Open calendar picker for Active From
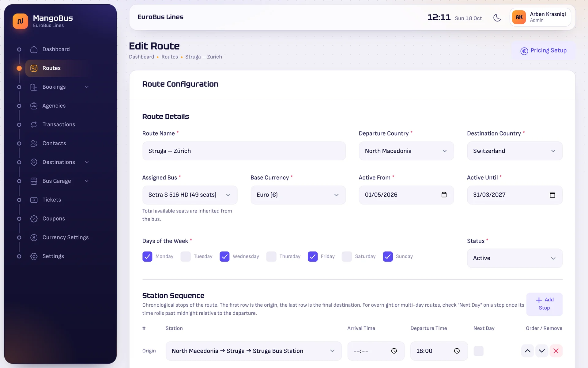Screen dimensions: 588x368 point(444,195)
